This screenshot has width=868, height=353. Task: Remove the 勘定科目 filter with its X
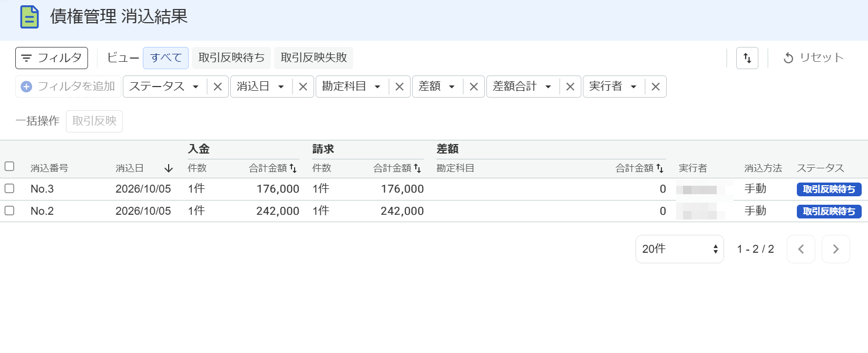(399, 87)
